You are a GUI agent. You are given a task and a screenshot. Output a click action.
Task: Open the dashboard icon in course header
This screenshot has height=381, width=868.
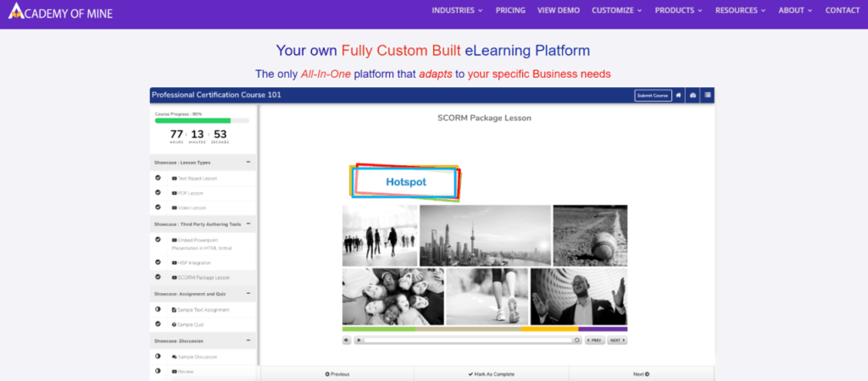[x=693, y=95]
